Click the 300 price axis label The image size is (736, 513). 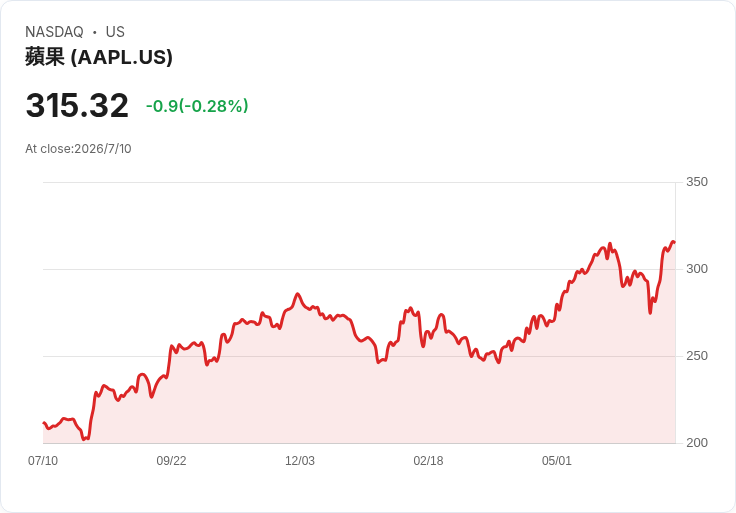[697, 269]
